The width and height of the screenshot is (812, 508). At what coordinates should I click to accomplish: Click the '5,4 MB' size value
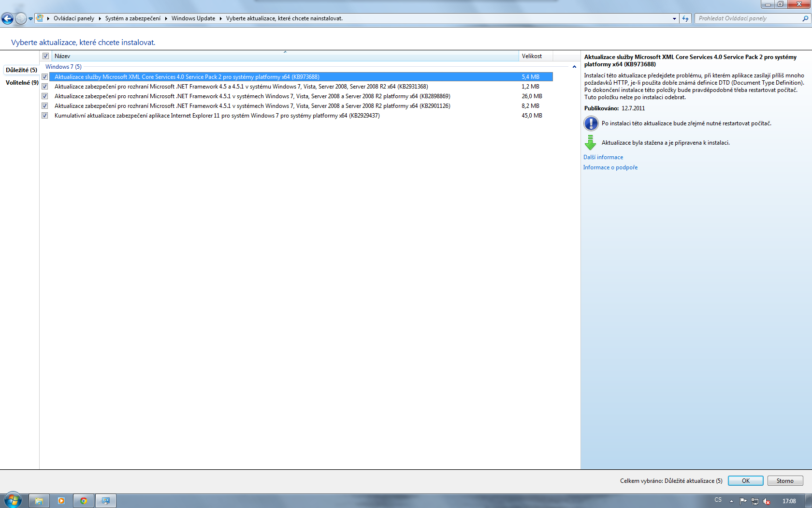530,77
